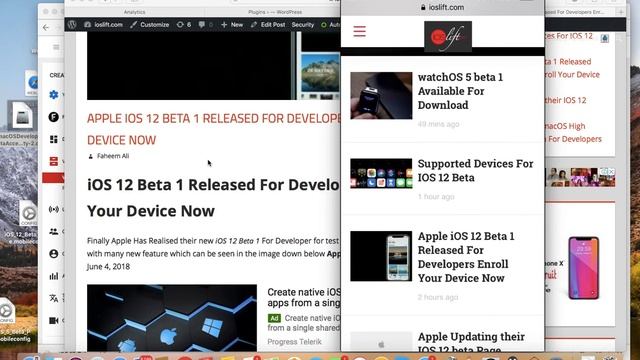Screen dimensions: 640x360
Task: Open author link Faheem Ali
Action: tap(113, 156)
